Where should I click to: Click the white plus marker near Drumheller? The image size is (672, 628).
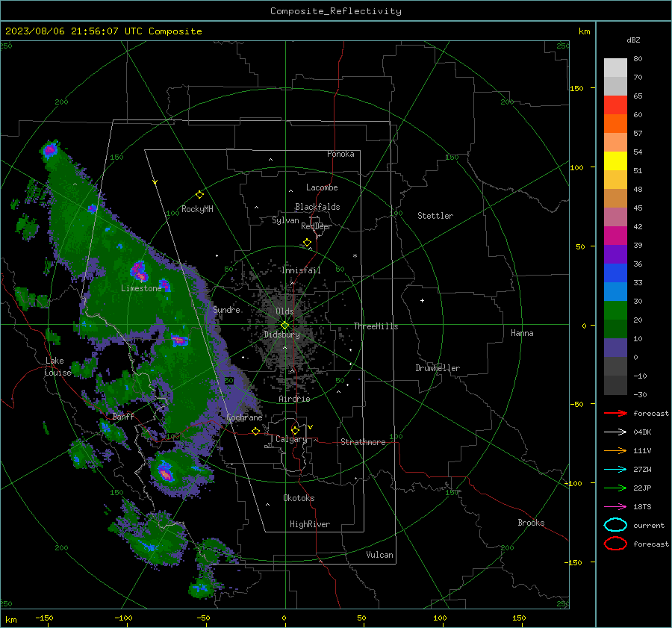click(x=422, y=300)
